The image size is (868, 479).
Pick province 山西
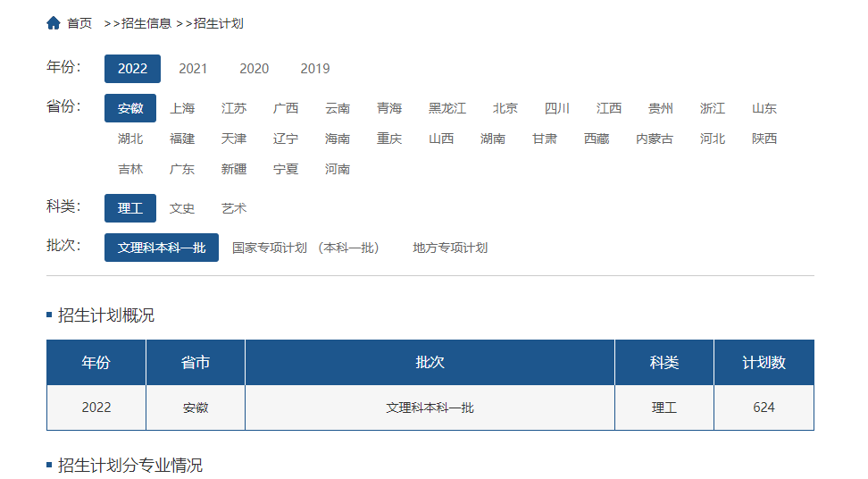pos(441,139)
